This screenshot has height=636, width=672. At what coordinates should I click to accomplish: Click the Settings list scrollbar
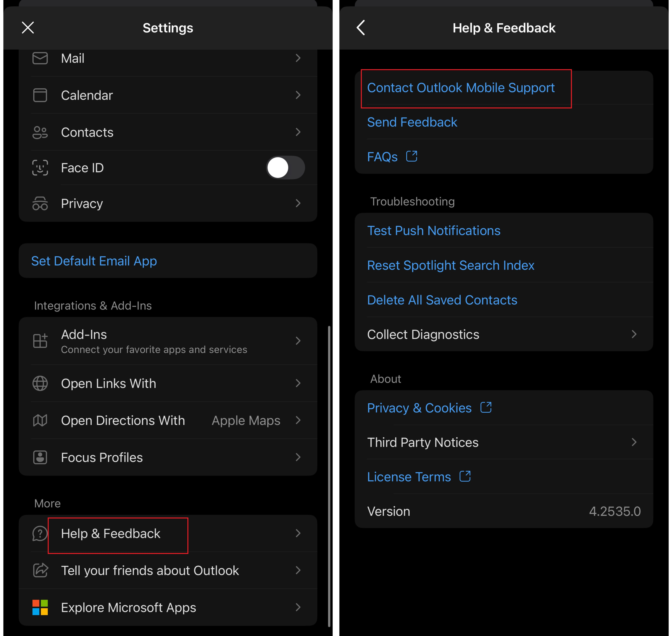[x=329, y=476]
